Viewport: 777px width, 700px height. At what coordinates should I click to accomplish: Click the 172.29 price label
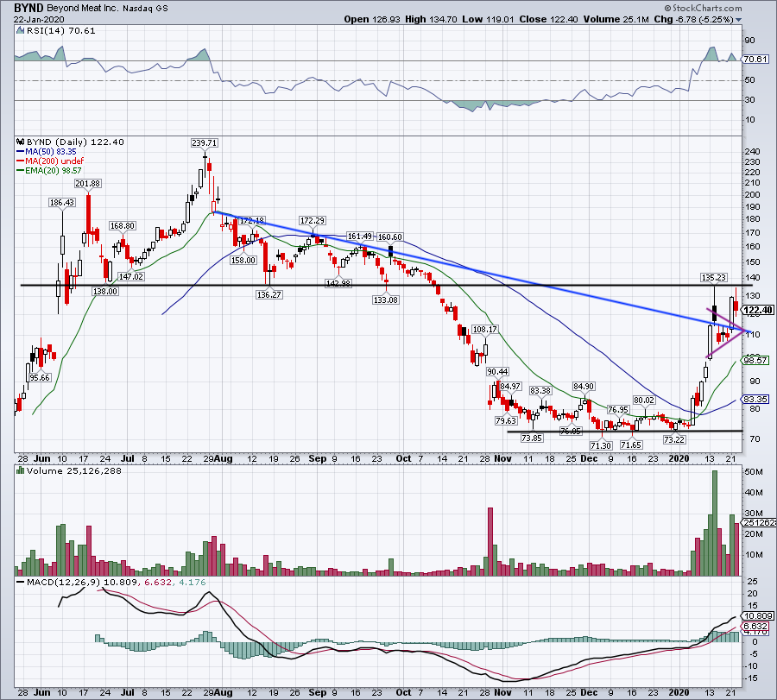[x=313, y=220]
